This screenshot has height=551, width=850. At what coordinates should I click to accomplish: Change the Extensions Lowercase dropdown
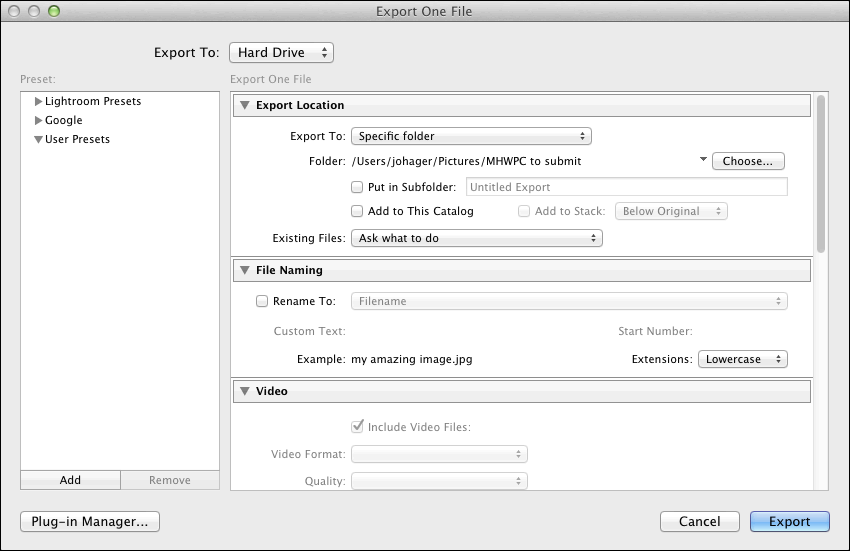point(742,359)
